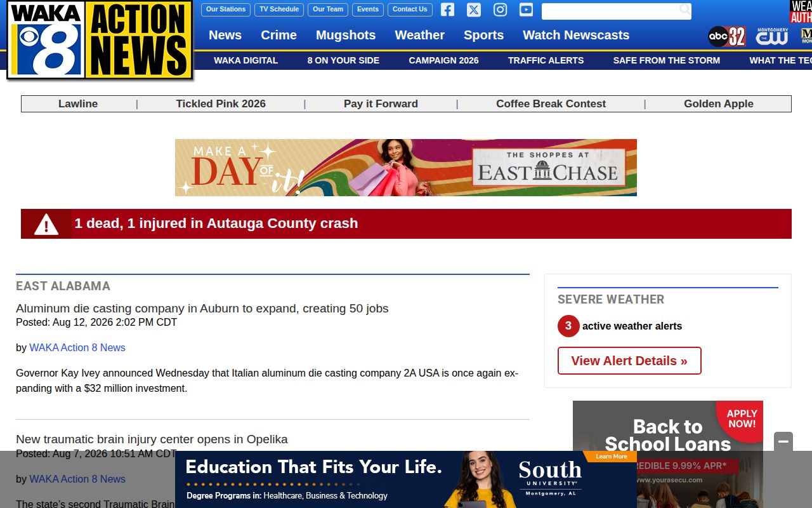This screenshot has height=508, width=812.
Task: Select 8 ON YOUR SIDE in the subnav
Action: pos(343,60)
